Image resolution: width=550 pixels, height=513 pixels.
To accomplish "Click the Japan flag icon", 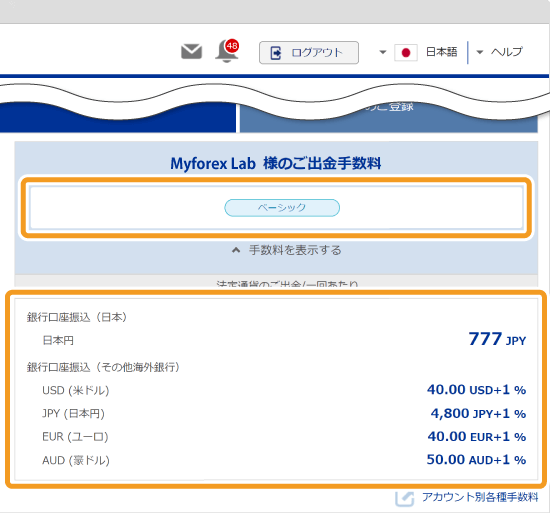I will (x=406, y=53).
